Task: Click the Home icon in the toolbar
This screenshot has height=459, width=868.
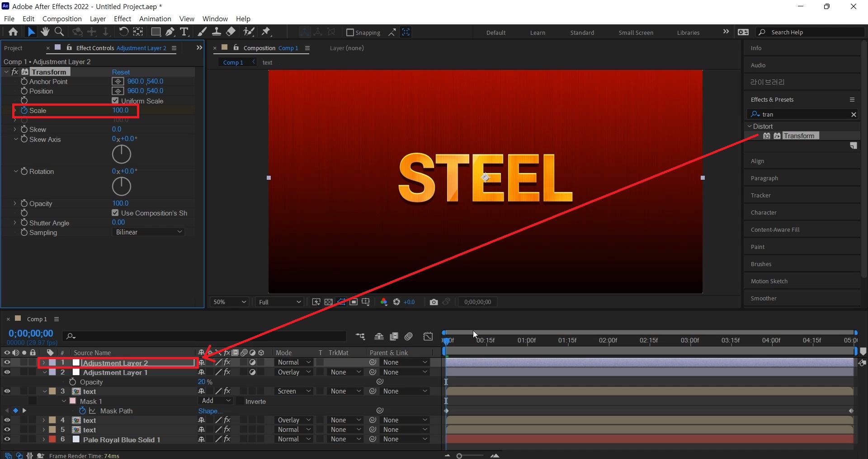Action: coord(13,32)
